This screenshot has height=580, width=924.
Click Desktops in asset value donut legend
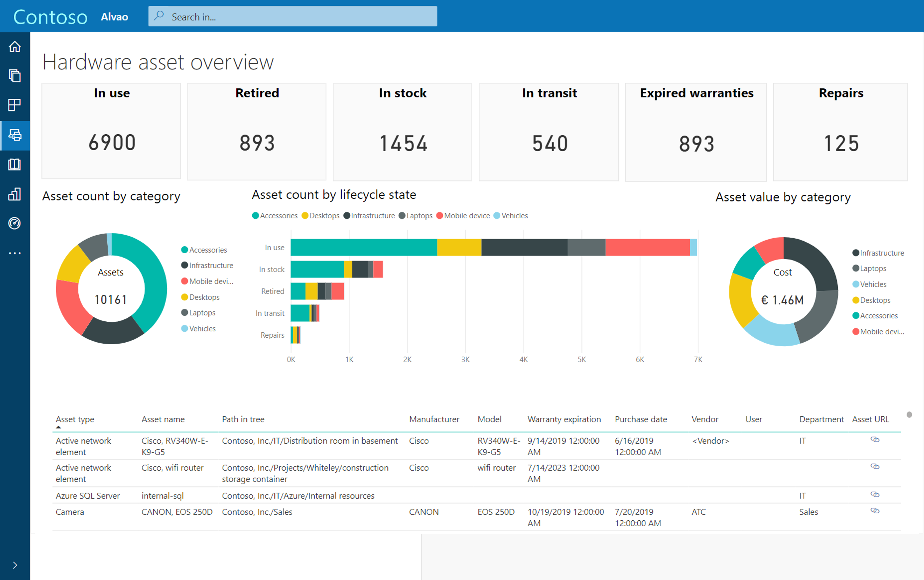point(871,300)
